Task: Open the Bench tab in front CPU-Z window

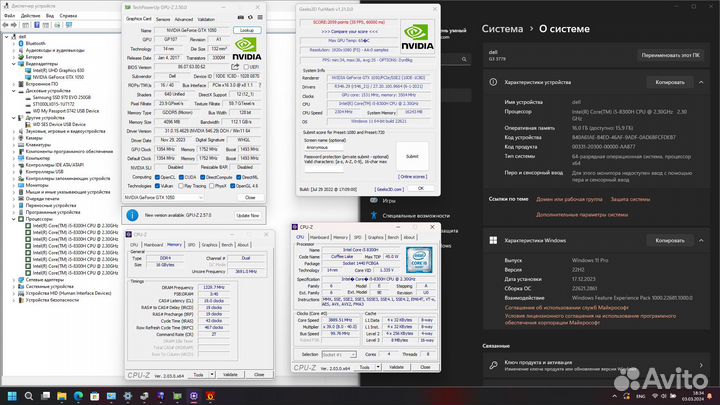Action: 393,237
